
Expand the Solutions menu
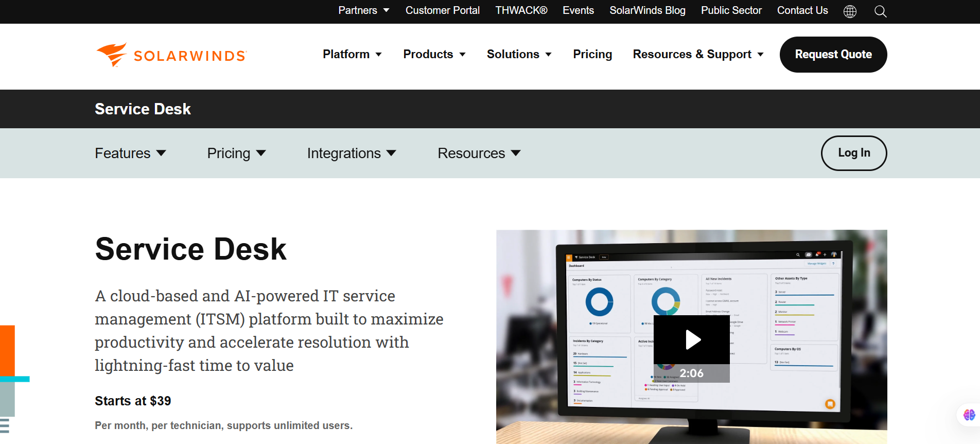519,55
